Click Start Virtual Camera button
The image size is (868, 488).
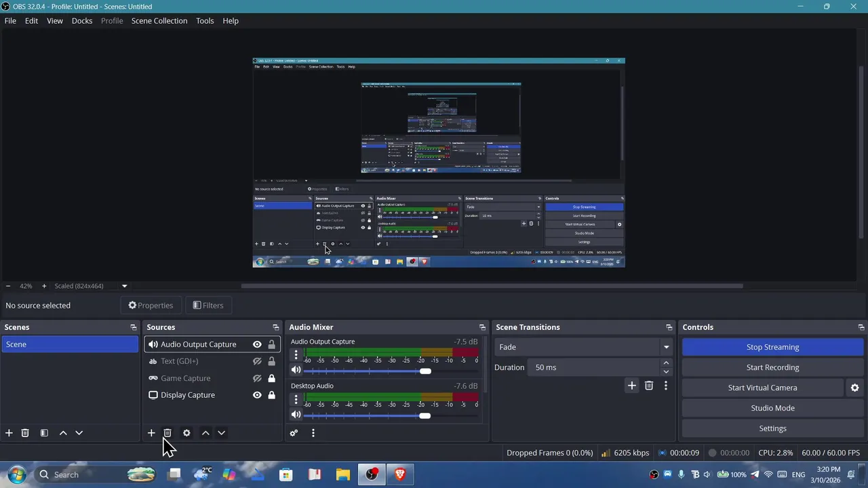(762, 388)
